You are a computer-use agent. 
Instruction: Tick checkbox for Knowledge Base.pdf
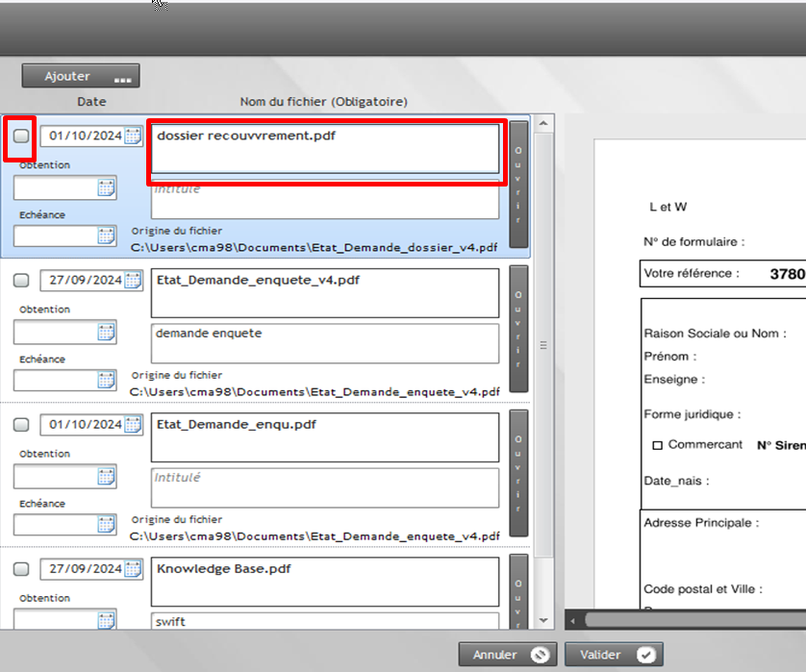pyautogui.click(x=21, y=569)
